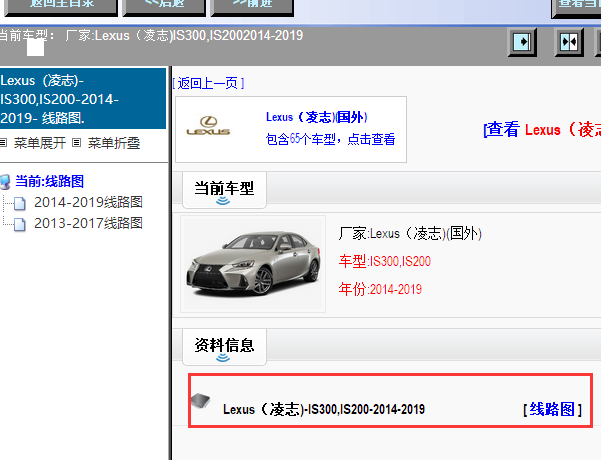Click document icon next to 2013-2017线路图

[x=20, y=224]
